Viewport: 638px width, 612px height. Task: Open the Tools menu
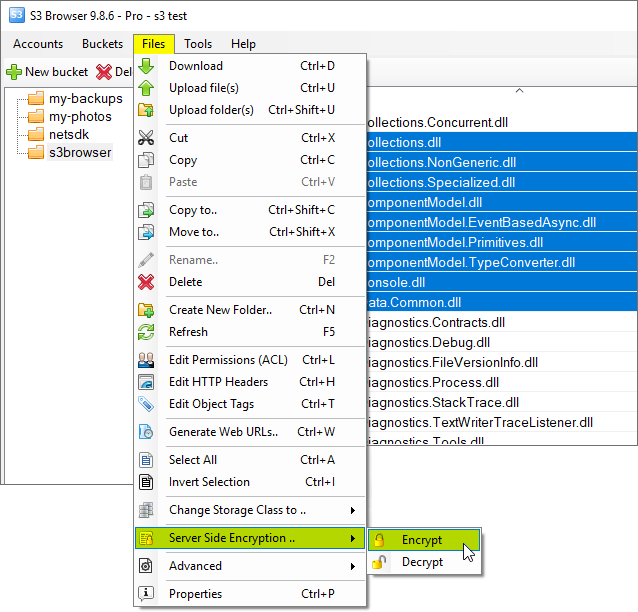pos(198,44)
